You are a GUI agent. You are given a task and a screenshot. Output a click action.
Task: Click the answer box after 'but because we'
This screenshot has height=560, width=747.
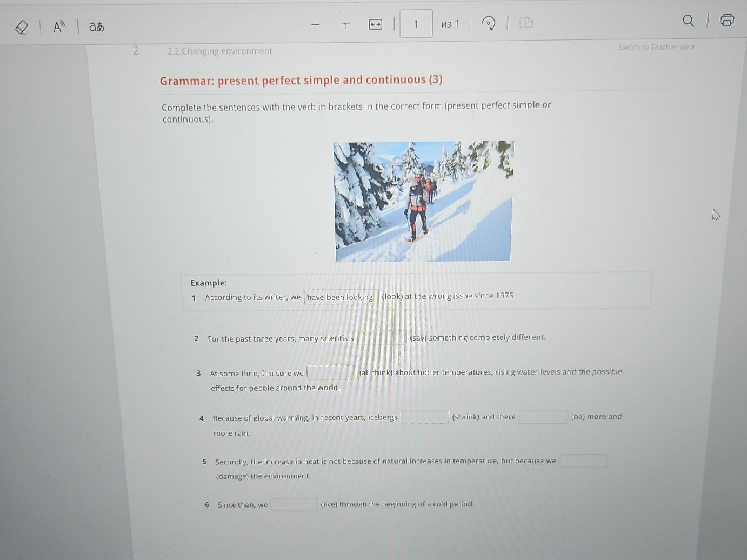[583, 461]
